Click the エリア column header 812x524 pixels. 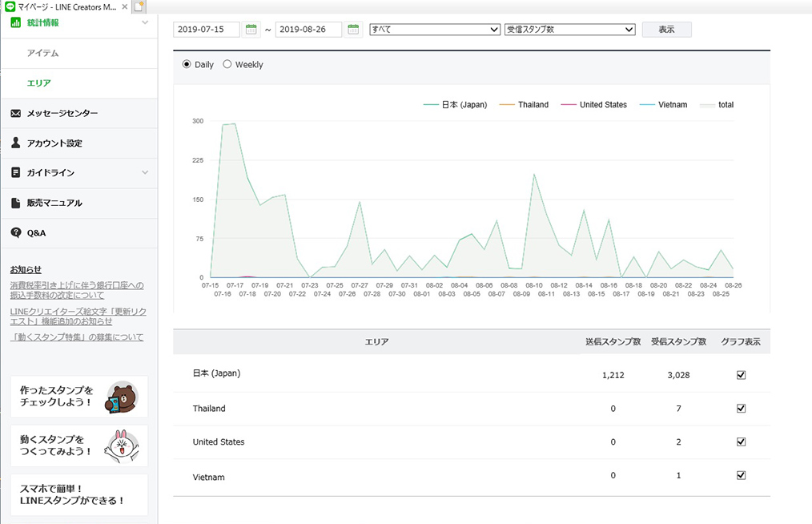pos(376,341)
